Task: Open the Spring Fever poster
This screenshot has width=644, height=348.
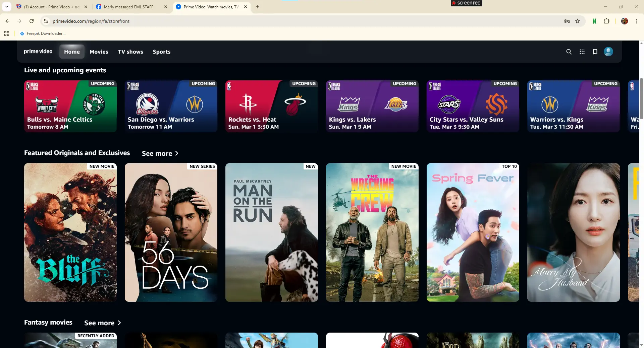Action: pyautogui.click(x=473, y=232)
